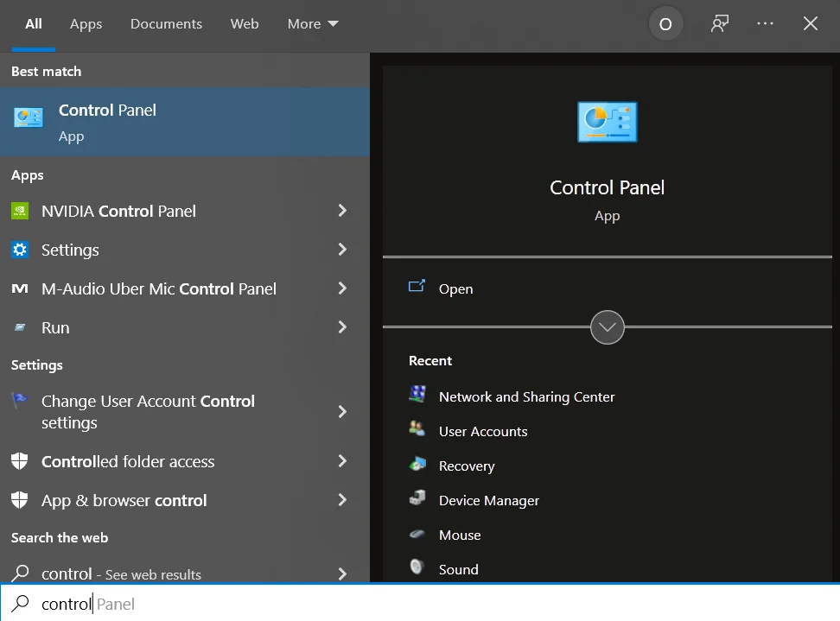Click the large Control Panel preview icon
This screenshot has height=621, width=840.
coord(607,122)
